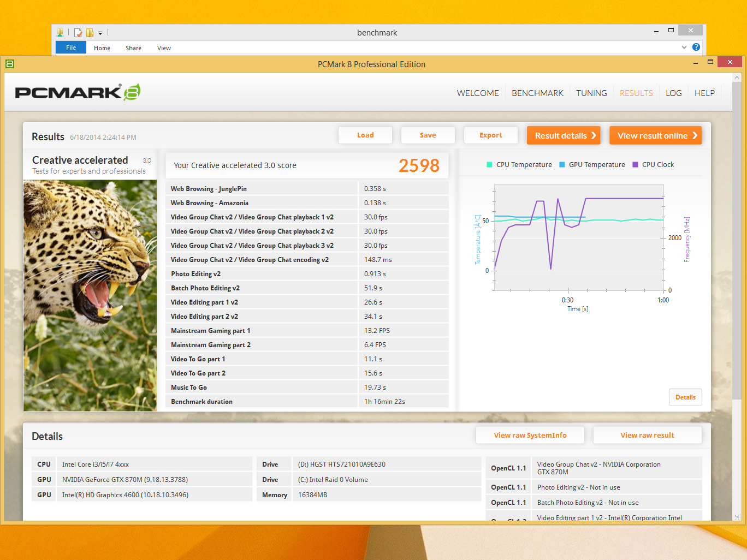Click Web Browsing - Amazonia row
Viewport: 747px width, 560px height.
coord(307,202)
